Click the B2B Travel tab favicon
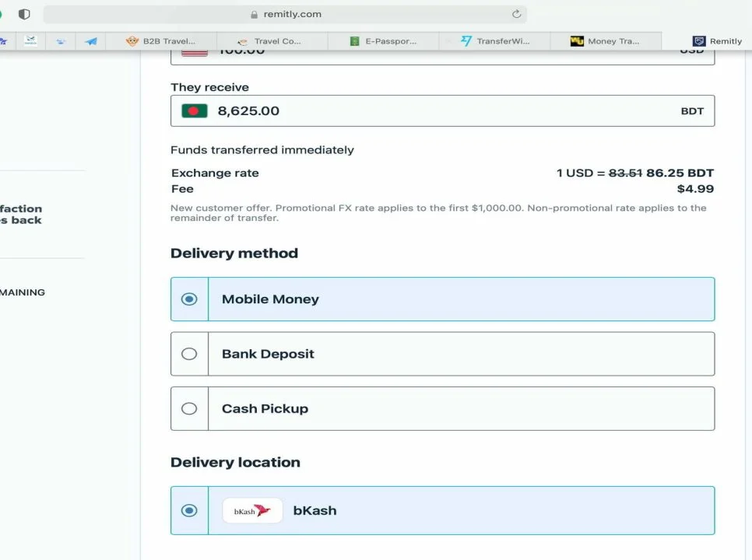Screen dimensions: 752x560 tap(132, 41)
